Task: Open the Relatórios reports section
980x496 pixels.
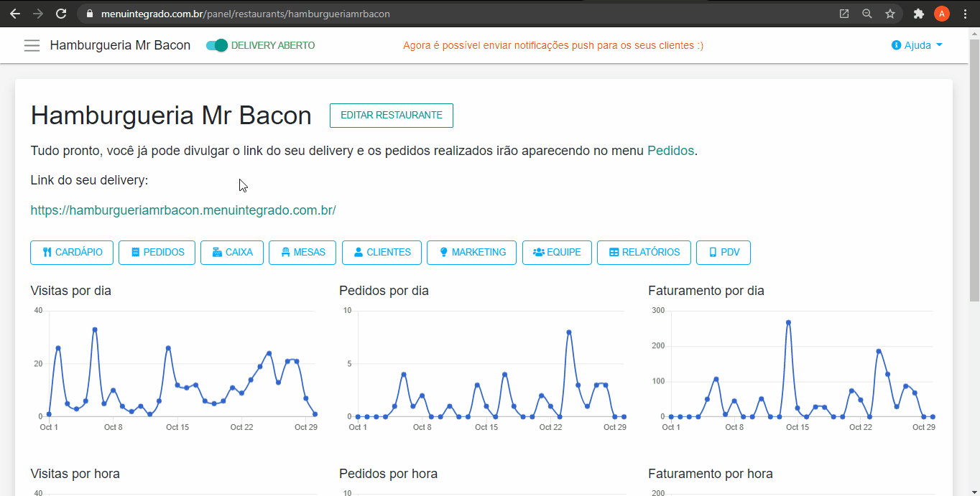Action: coord(644,253)
